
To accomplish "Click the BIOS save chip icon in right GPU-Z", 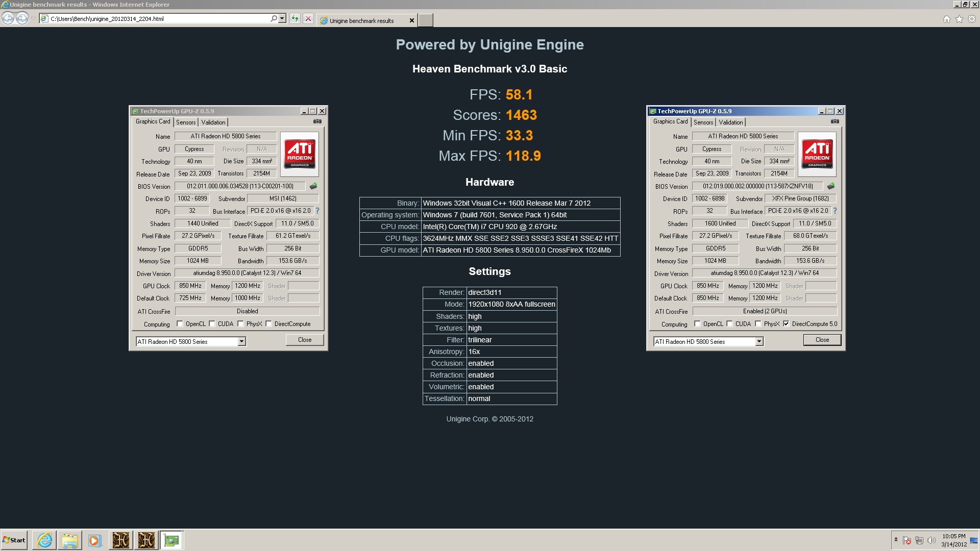I will click(831, 186).
